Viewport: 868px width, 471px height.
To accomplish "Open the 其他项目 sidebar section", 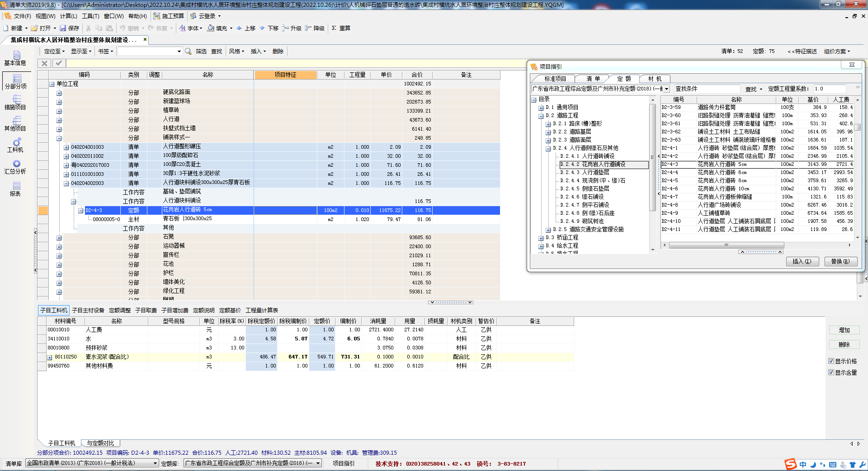I will tap(15, 124).
